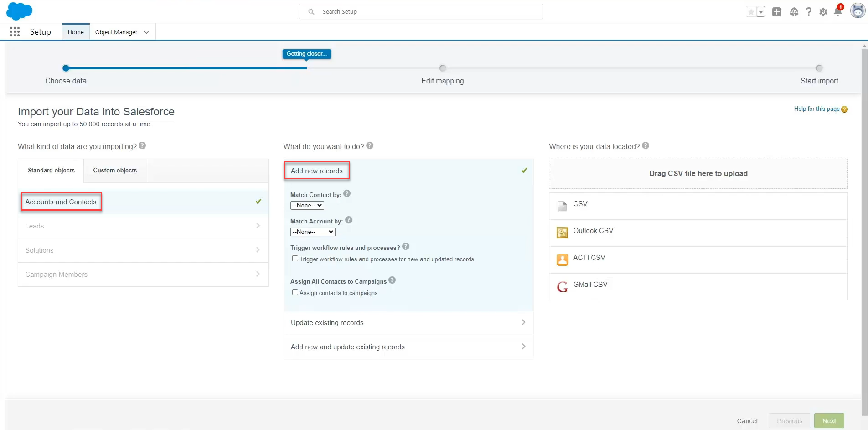Expand the Object Manager dropdown chevron
Viewport: 868px width, 430px height.
pyautogui.click(x=146, y=32)
